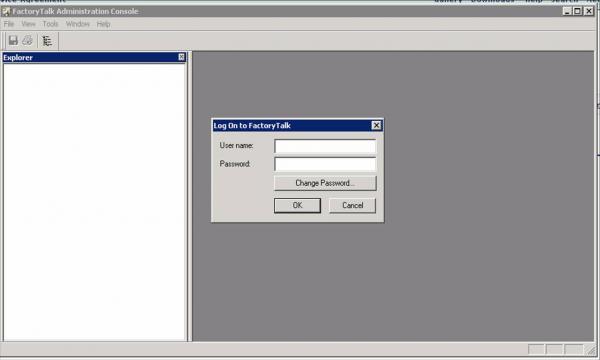Click the Print toolbar icon
This screenshot has width=600, height=360.
point(28,41)
